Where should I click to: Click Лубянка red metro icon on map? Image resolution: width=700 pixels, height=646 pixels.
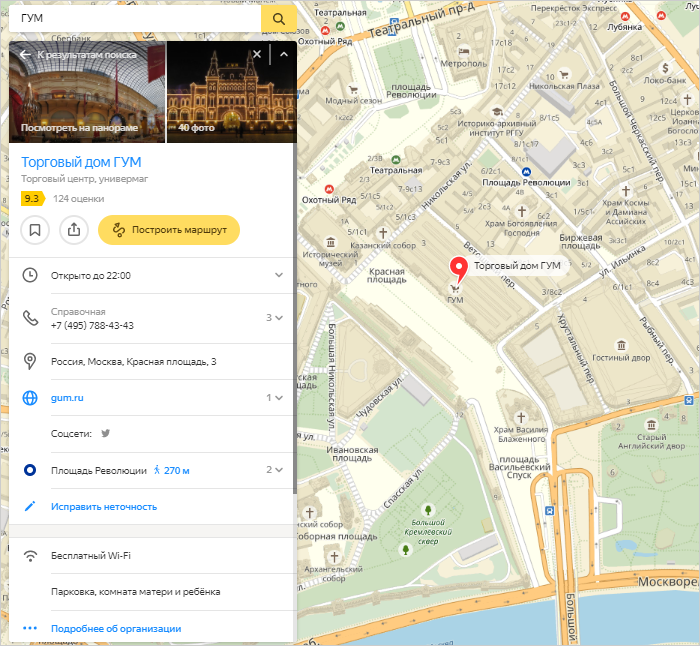[625, 17]
